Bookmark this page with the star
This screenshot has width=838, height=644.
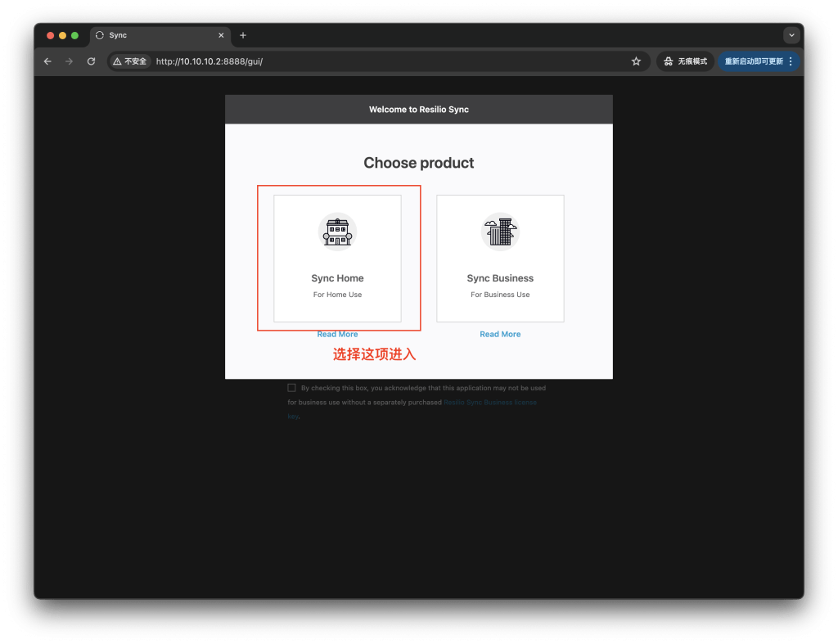pos(636,61)
